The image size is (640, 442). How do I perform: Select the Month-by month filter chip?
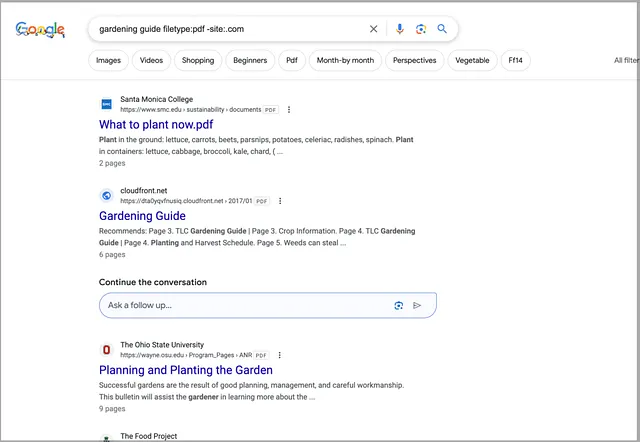click(x=345, y=60)
